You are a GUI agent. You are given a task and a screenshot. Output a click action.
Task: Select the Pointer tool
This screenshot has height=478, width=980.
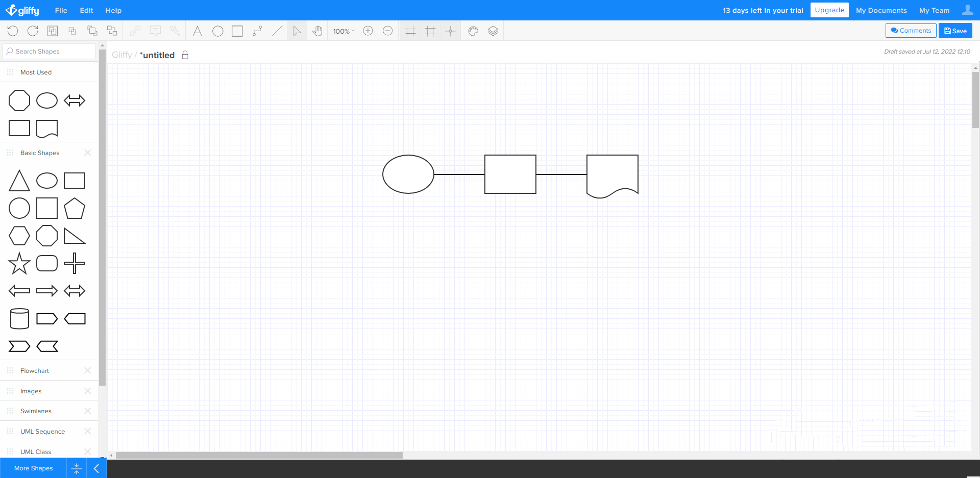297,31
